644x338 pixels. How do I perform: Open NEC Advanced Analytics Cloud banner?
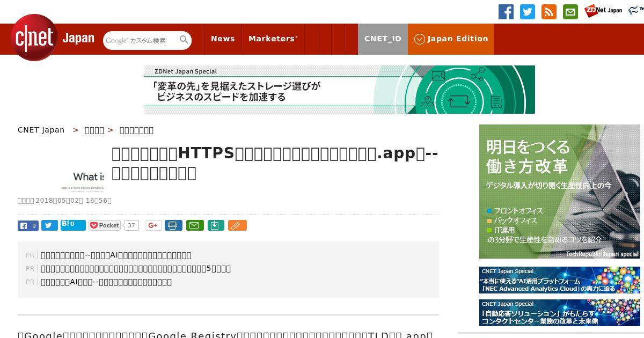click(560, 280)
